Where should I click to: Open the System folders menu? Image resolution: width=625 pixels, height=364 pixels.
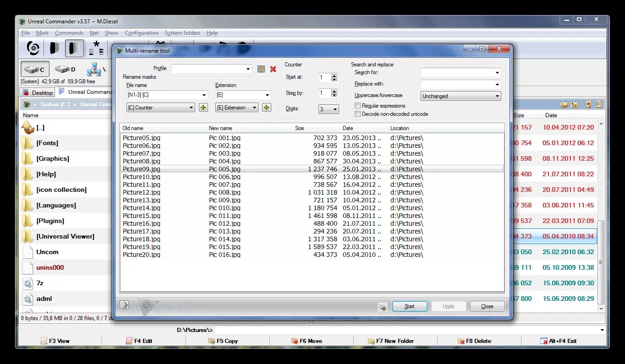click(182, 33)
